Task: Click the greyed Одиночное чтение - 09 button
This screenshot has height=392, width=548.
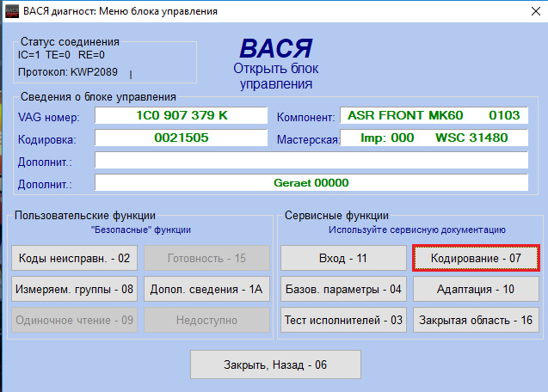Action: [x=75, y=320]
